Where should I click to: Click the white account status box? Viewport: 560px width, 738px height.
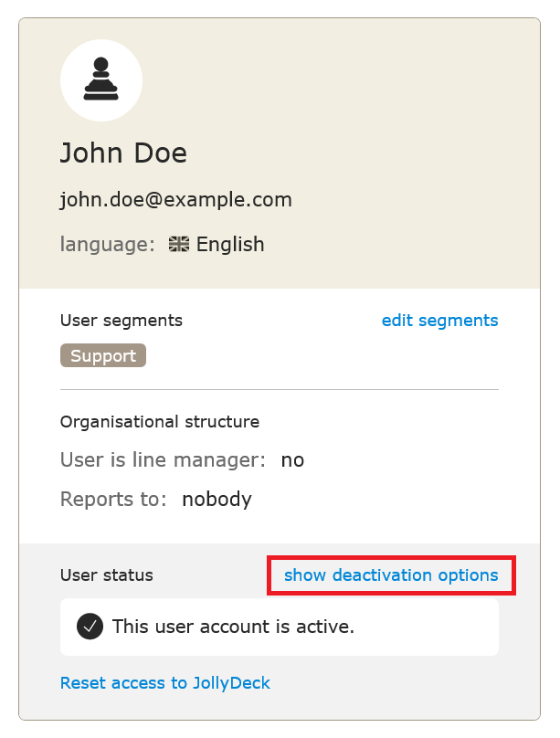(x=280, y=627)
